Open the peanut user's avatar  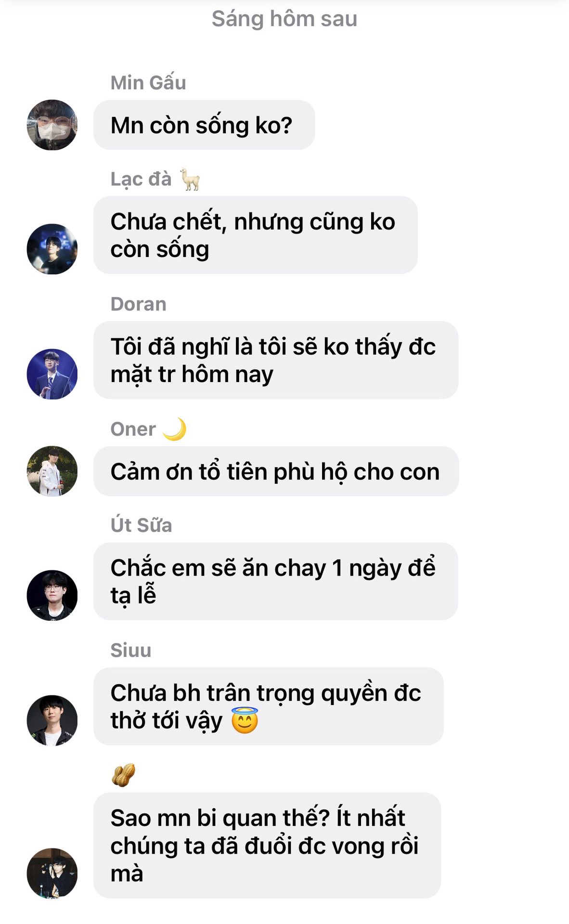pos(52,873)
